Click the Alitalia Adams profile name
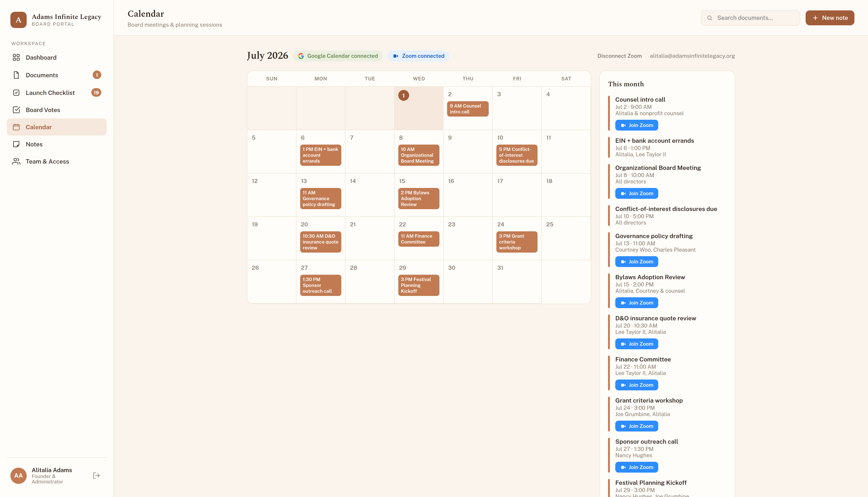This screenshot has width=868, height=497. point(52,470)
